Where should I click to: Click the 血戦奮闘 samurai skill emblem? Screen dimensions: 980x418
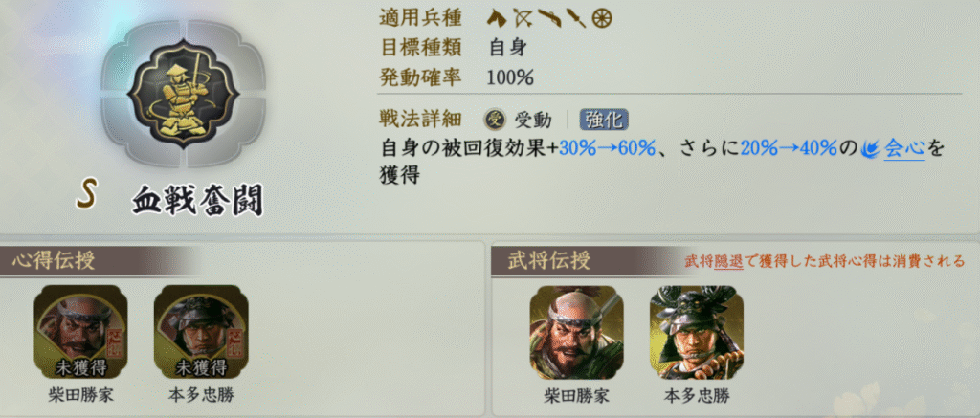[x=183, y=93]
